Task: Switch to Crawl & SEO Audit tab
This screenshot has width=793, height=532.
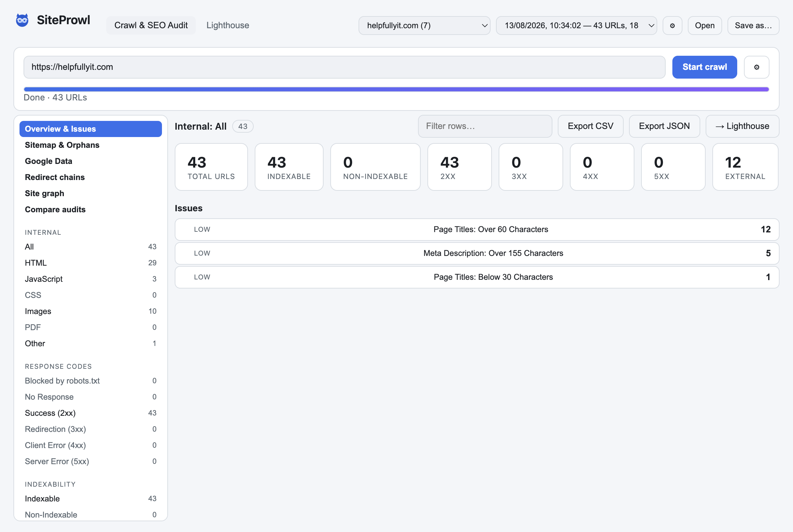Action: pyautogui.click(x=151, y=26)
